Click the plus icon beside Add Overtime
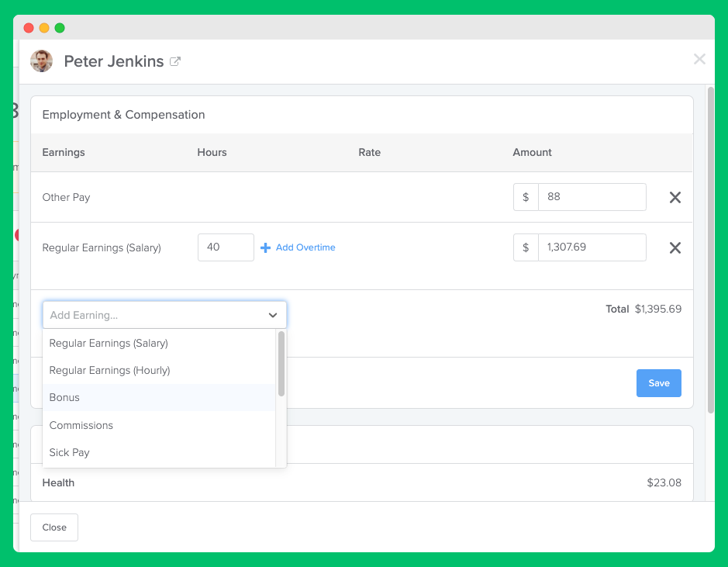728x567 pixels. [267, 247]
